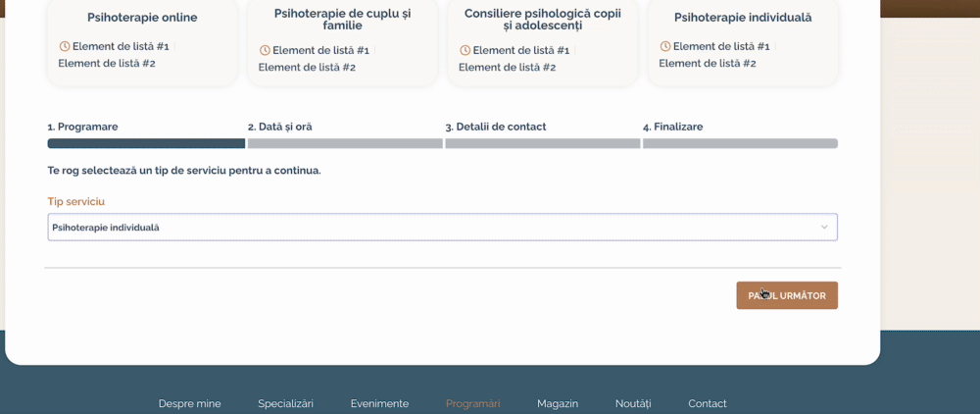The image size is (980, 414).
Task: Click the 4. Finalizare progress bar segment
Action: pyautogui.click(x=740, y=143)
